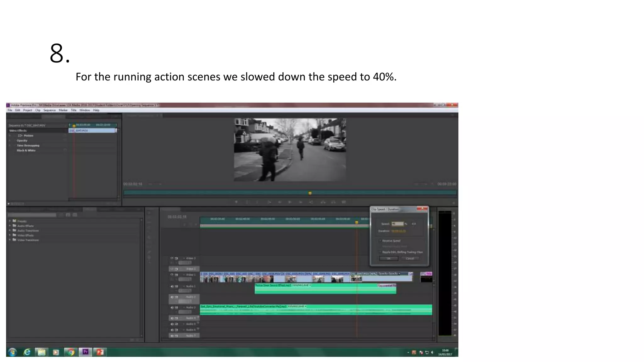Click Cancel in Clip Speed dialog
Screen dimensions: 644x362
[410, 259]
